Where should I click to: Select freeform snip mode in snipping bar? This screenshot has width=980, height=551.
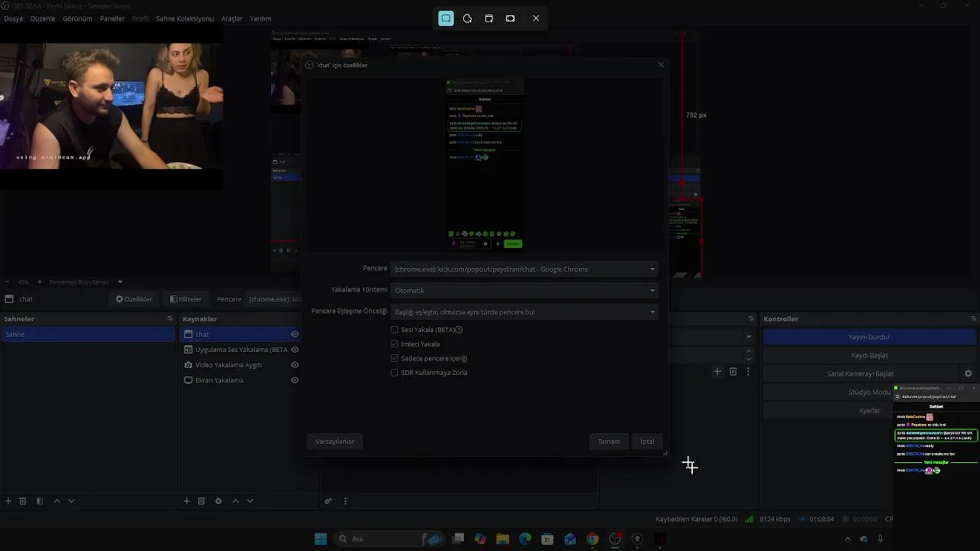pyautogui.click(x=467, y=18)
